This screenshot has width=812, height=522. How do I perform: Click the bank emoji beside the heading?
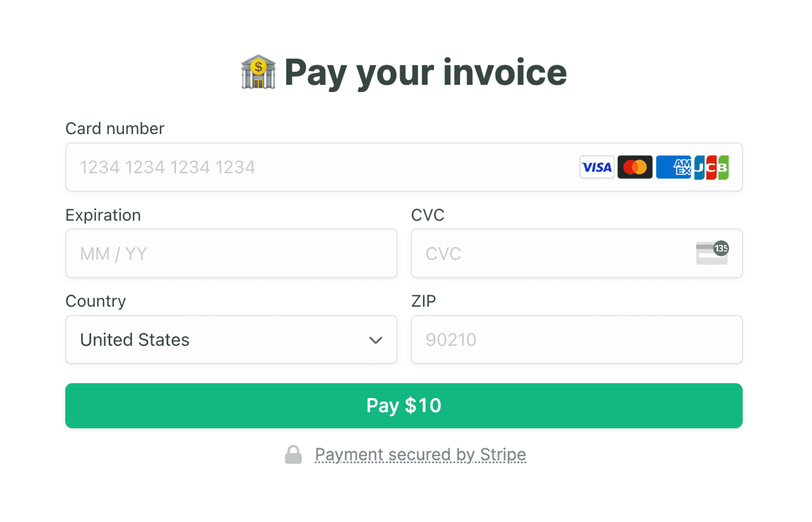coord(258,72)
